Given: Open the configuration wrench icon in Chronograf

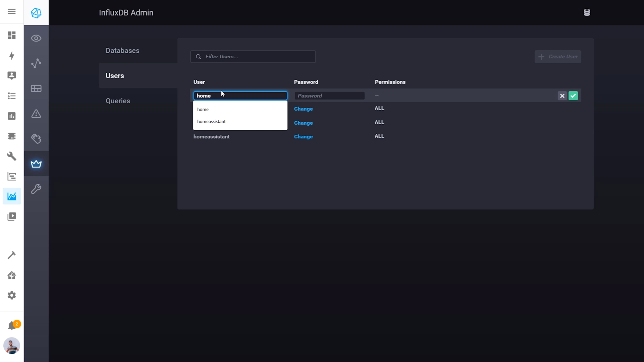Looking at the screenshot, I should (x=36, y=189).
